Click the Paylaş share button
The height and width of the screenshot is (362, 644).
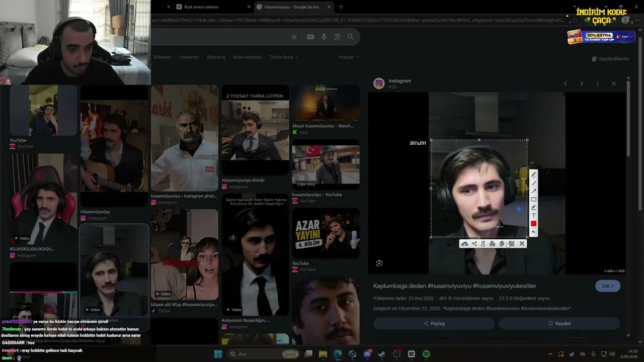tap(434, 323)
